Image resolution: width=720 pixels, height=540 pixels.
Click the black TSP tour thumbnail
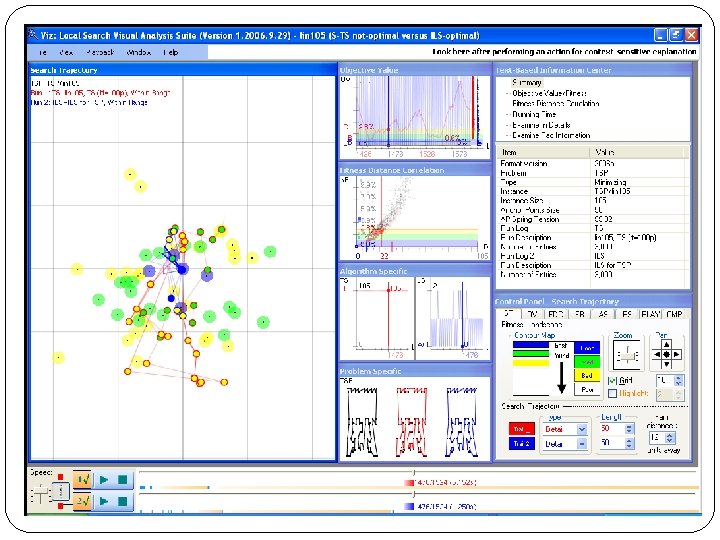point(362,422)
